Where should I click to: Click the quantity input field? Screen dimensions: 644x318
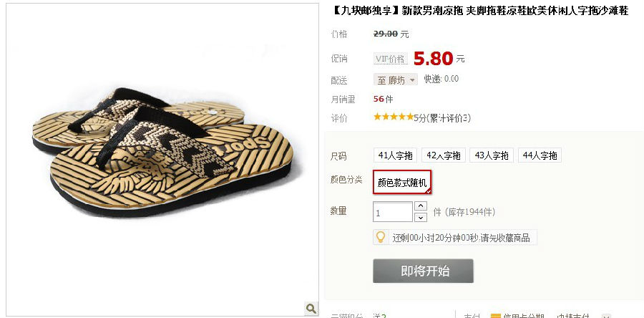[x=393, y=212]
